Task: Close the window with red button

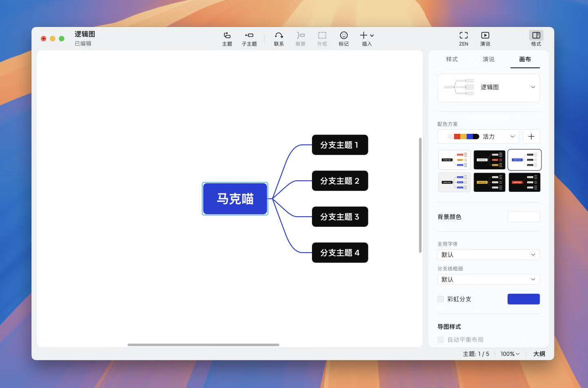Action: point(44,39)
